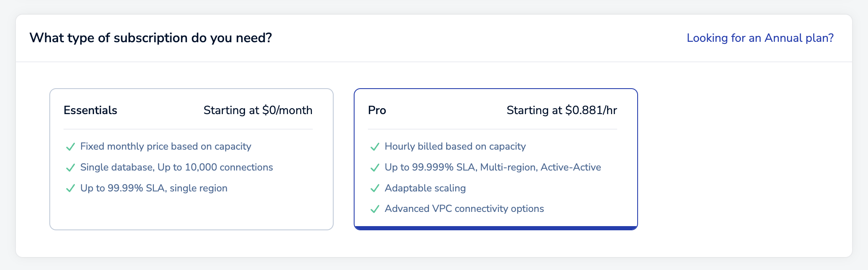The image size is (868, 270).
Task: Click checkmark next to Hourly billed
Action: (x=375, y=147)
